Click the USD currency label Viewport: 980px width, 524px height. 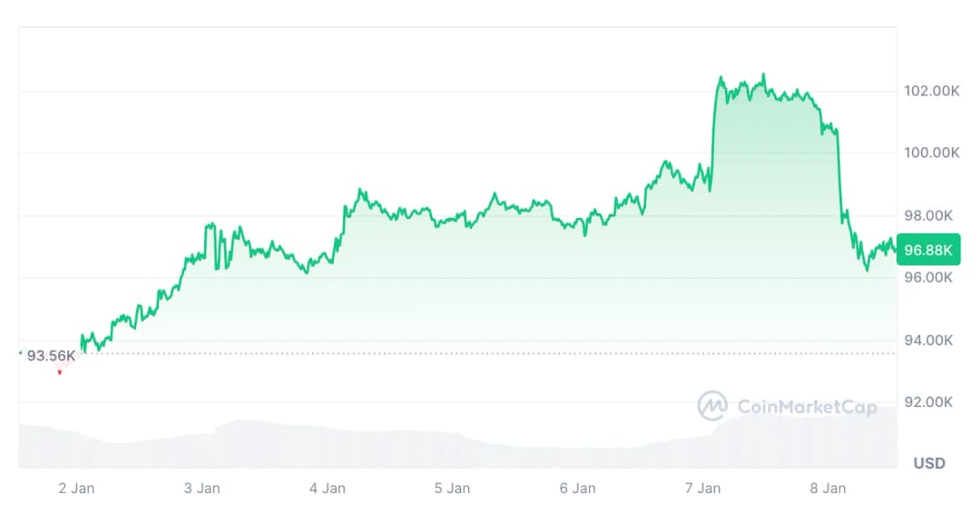pyautogui.click(x=929, y=463)
